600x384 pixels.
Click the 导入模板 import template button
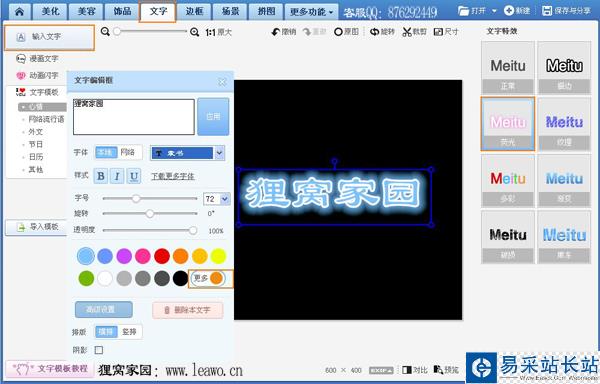tap(36, 227)
